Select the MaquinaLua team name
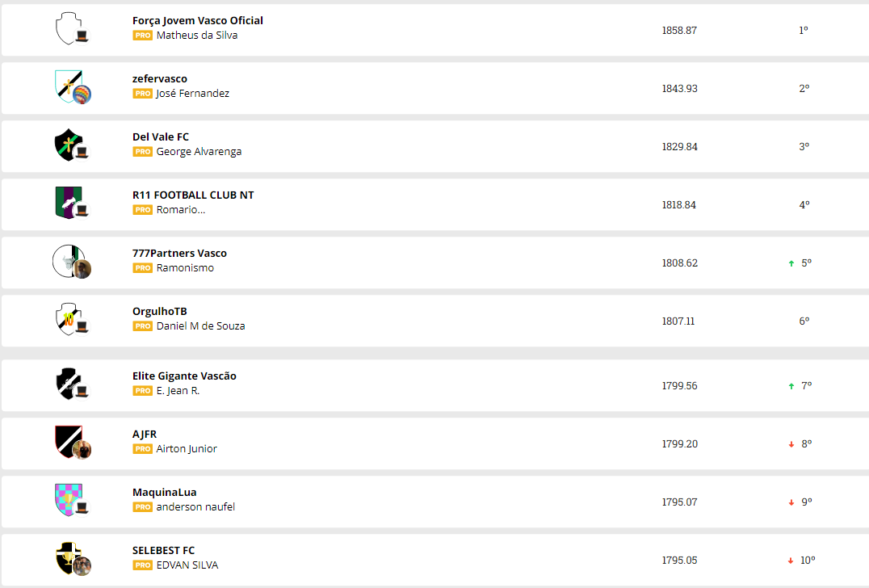Screen dimensions: 869x588 [x=165, y=493]
